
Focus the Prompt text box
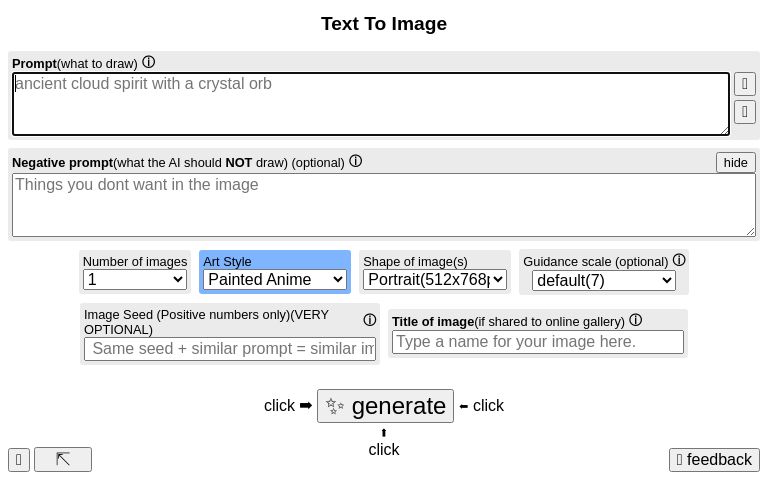(370, 104)
